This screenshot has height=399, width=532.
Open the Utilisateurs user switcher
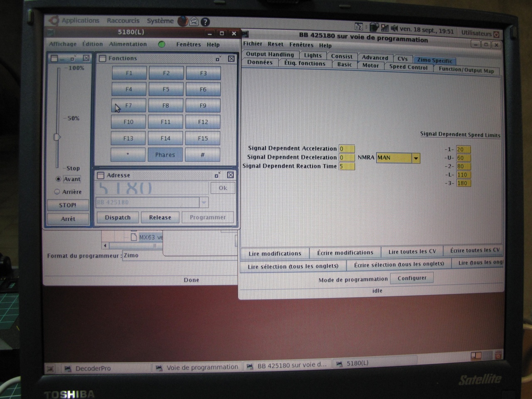476,33
